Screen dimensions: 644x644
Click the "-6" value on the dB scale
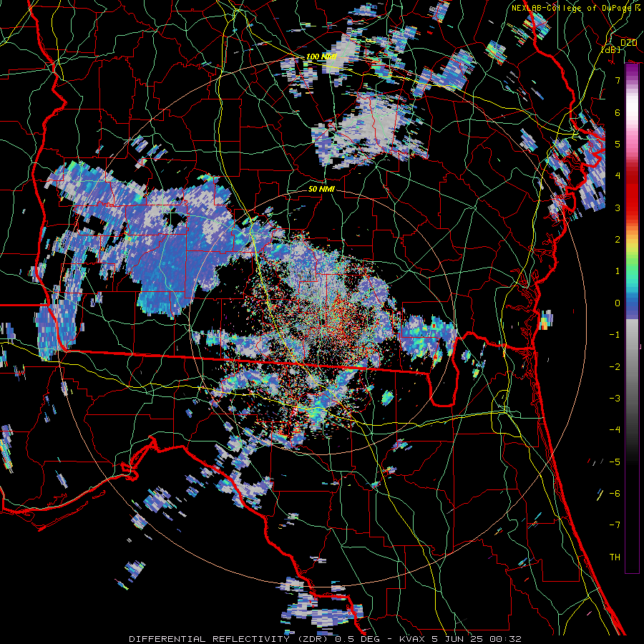coord(615,494)
